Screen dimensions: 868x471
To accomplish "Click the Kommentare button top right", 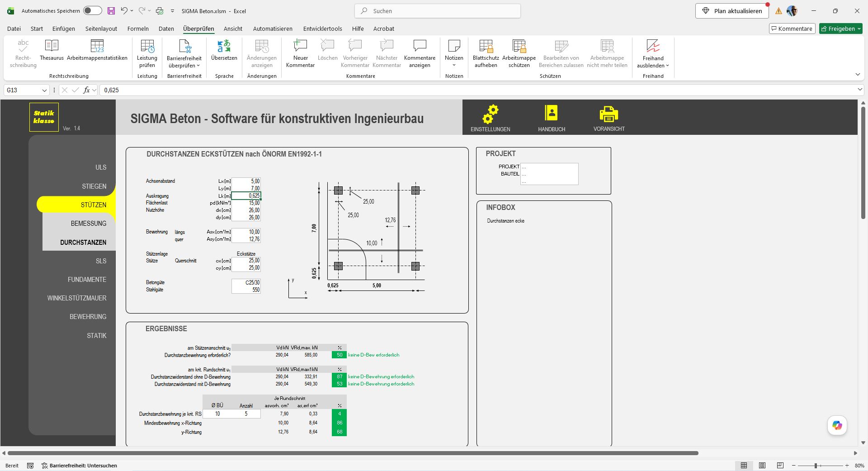I will pos(792,29).
